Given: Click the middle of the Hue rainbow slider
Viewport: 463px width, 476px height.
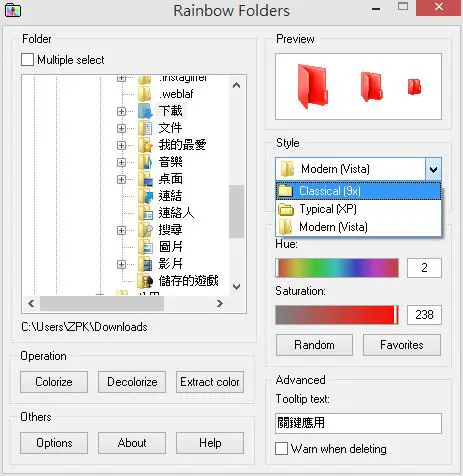Looking at the screenshot, I should (337, 268).
